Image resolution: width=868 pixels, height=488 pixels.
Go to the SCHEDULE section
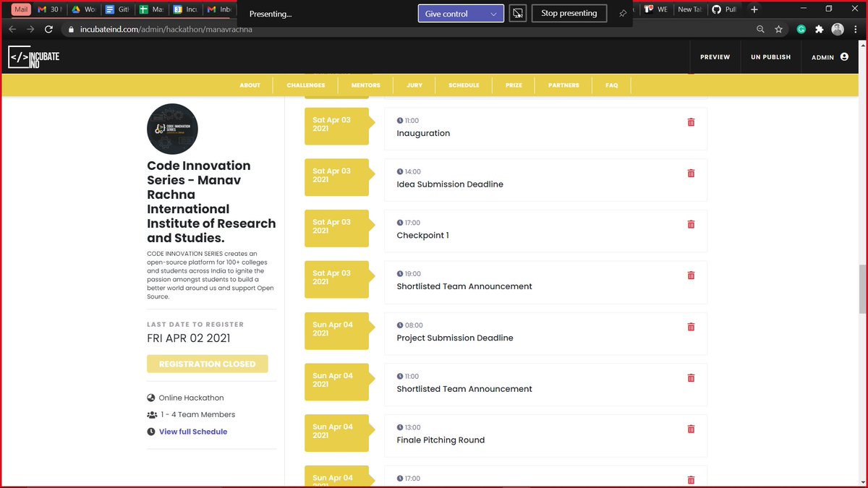pos(464,85)
